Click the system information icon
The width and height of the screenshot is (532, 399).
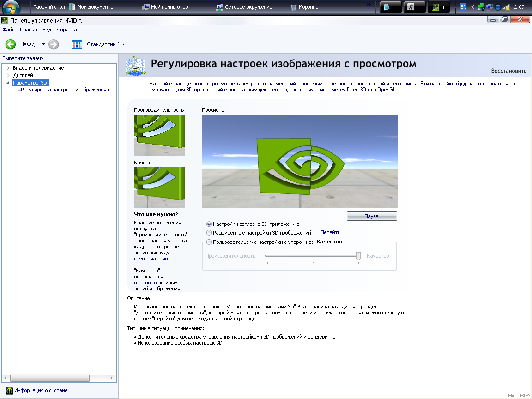(x=9, y=391)
